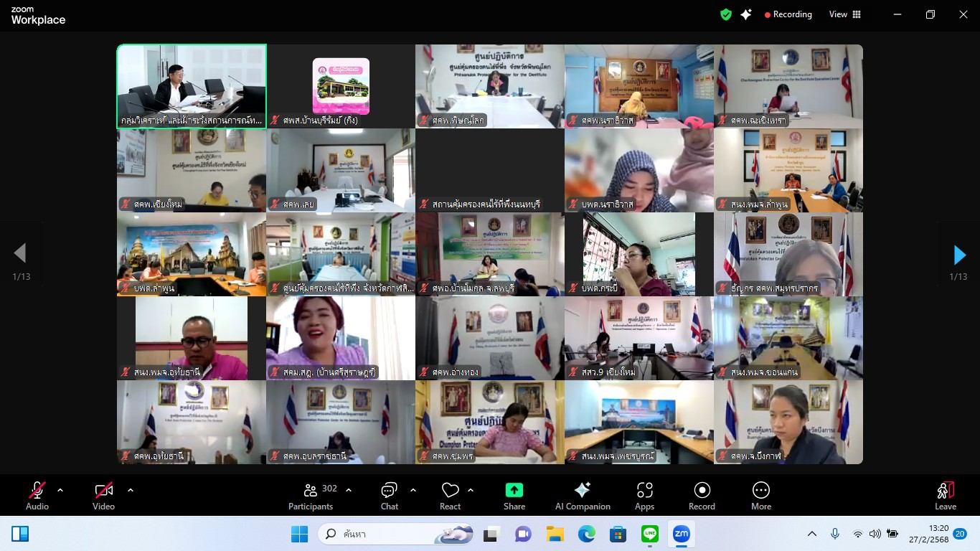Click the green encryption shield icon

(726, 14)
